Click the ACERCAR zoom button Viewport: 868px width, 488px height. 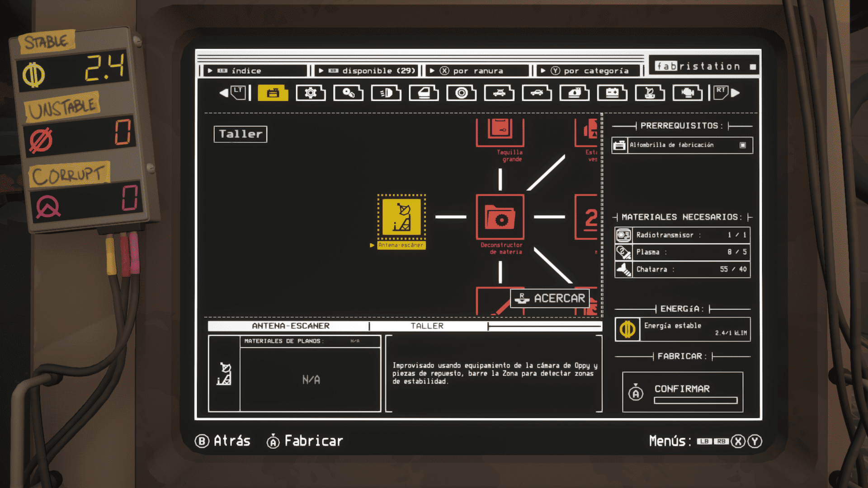(x=550, y=298)
